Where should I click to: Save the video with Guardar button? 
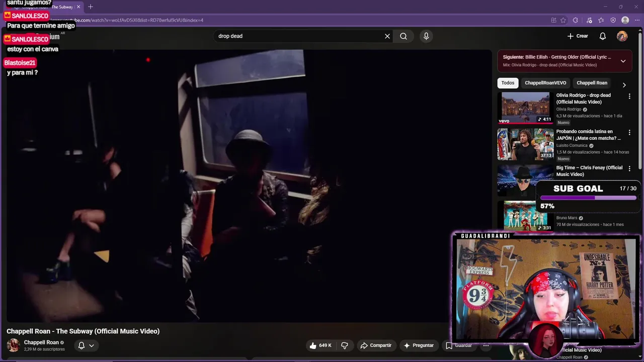[x=458, y=345]
